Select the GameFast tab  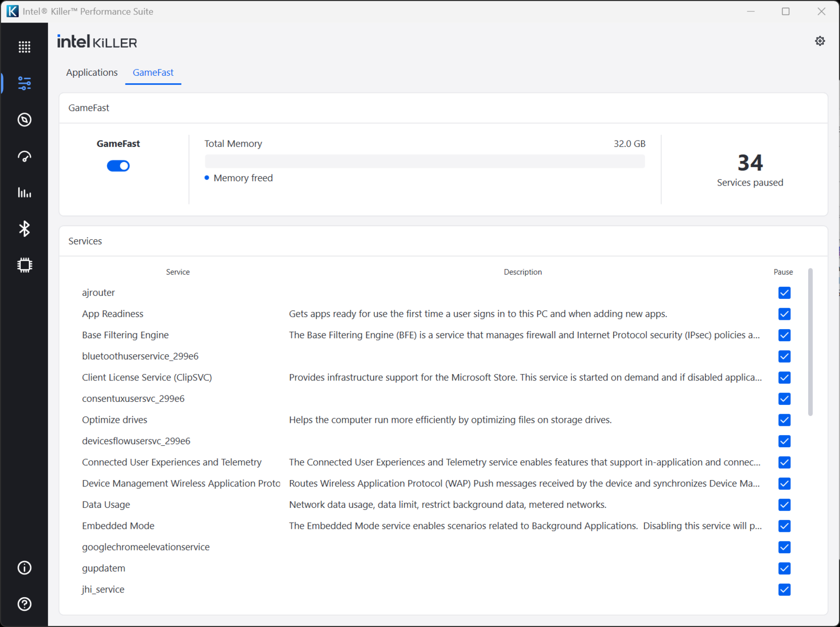tap(153, 73)
